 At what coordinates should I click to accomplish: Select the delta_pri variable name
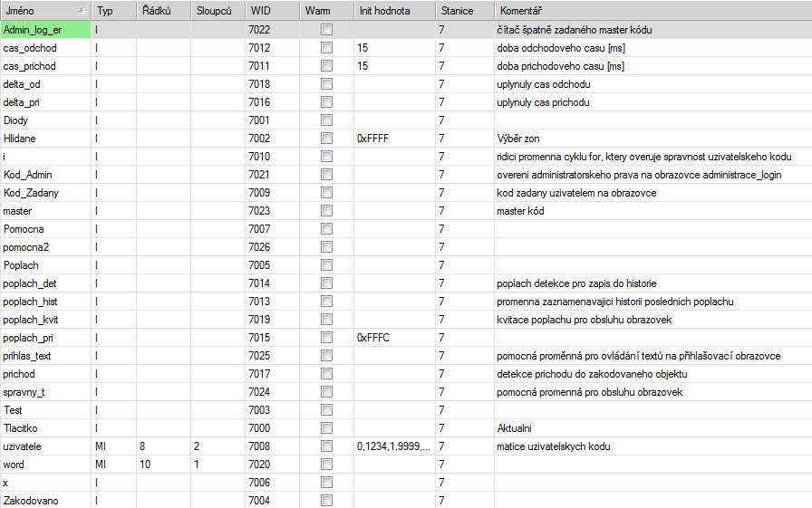click(x=21, y=102)
